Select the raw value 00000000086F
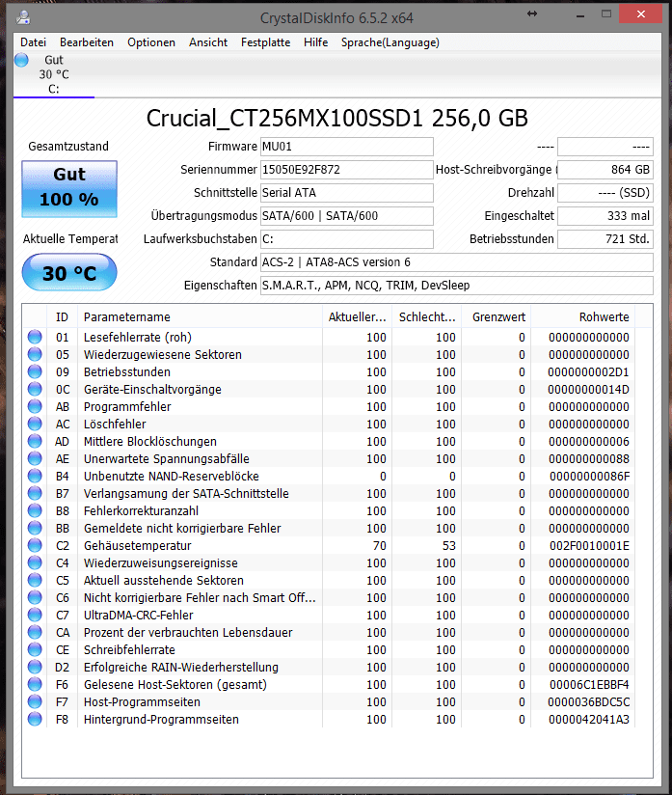 point(589,476)
